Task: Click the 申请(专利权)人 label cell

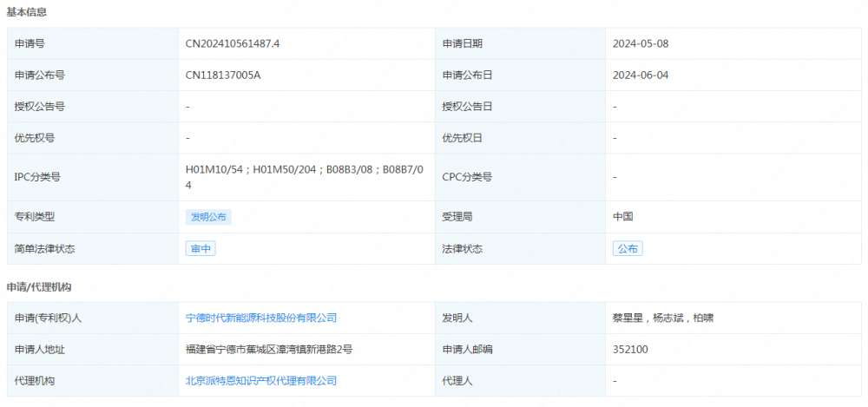Action: click(x=93, y=318)
